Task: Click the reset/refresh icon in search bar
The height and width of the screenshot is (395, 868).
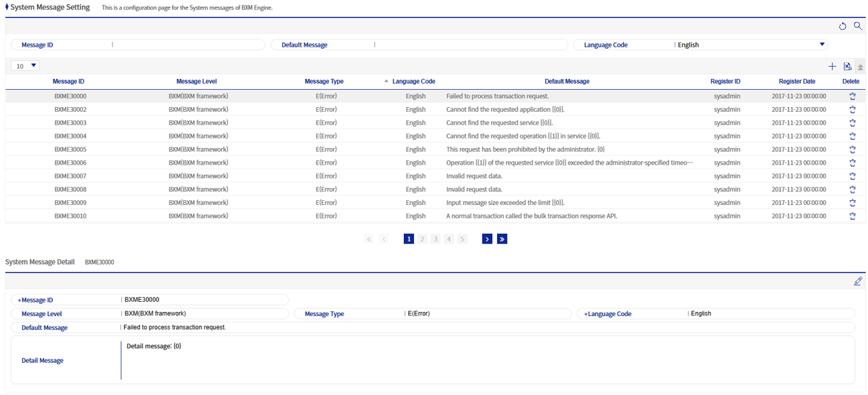Action: pyautogui.click(x=843, y=26)
